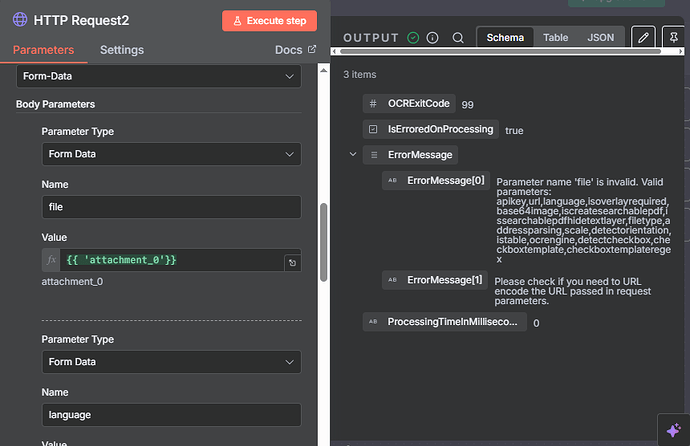The height and width of the screenshot is (446, 690).
Task: Open the Form-Data body type dropdown
Action: pyautogui.click(x=159, y=76)
